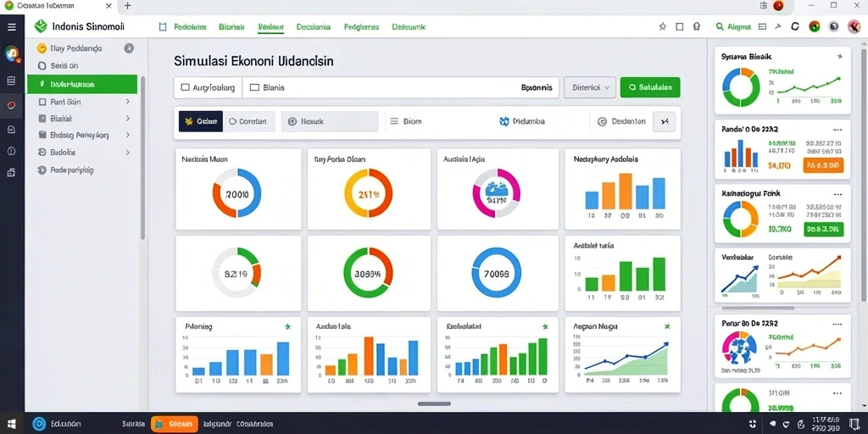Click the bell notification icon in top toolbar

(x=697, y=26)
